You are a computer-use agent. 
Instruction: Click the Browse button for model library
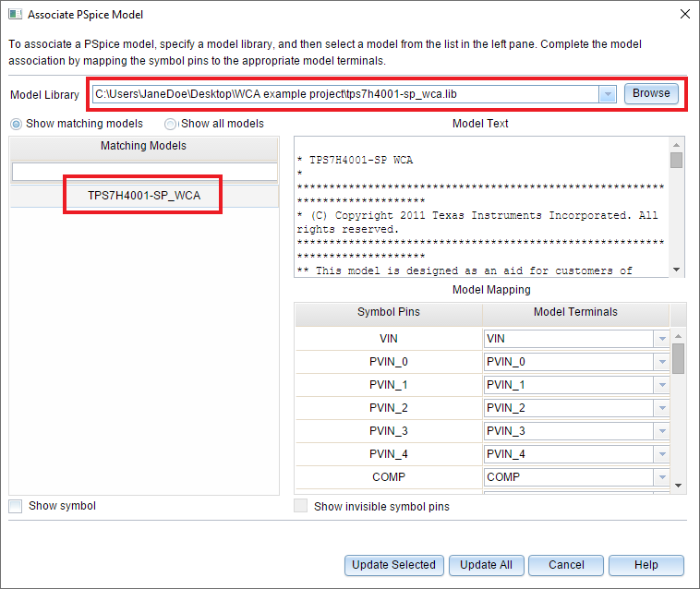coord(651,93)
